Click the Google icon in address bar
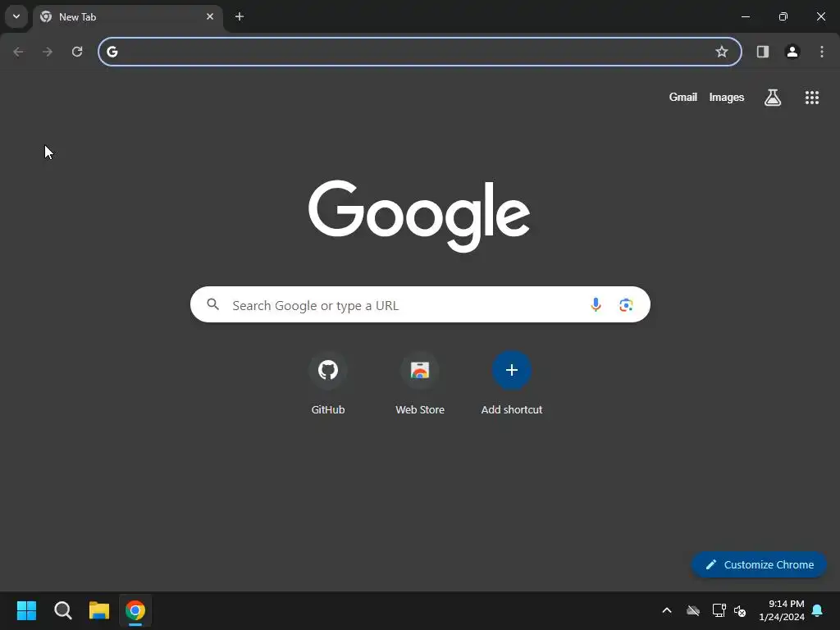This screenshot has height=630, width=840. click(x=112, y=52)
